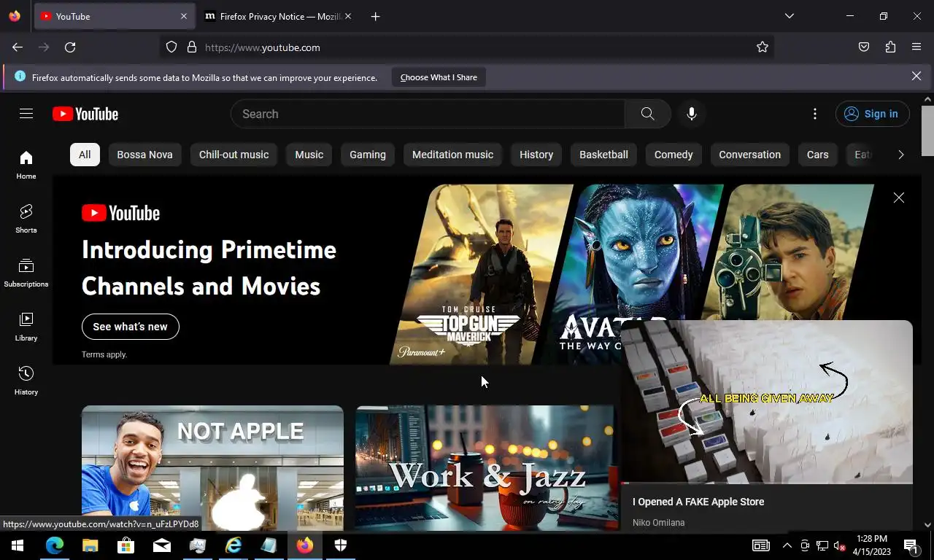
Task: Open Windows Security shield in taskbar
Action: tap(341, 545)
